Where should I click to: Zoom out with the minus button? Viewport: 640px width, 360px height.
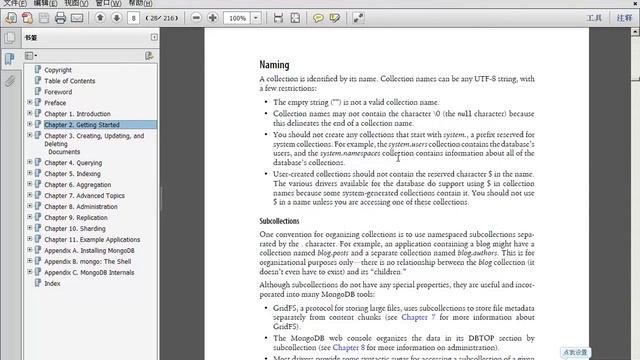[196, 18]
